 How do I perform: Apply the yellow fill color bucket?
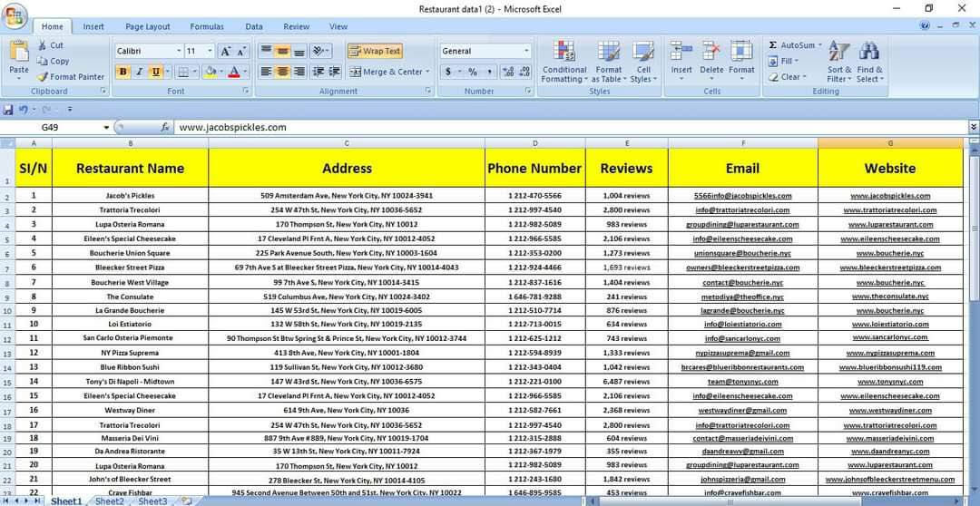click(211, 72)
